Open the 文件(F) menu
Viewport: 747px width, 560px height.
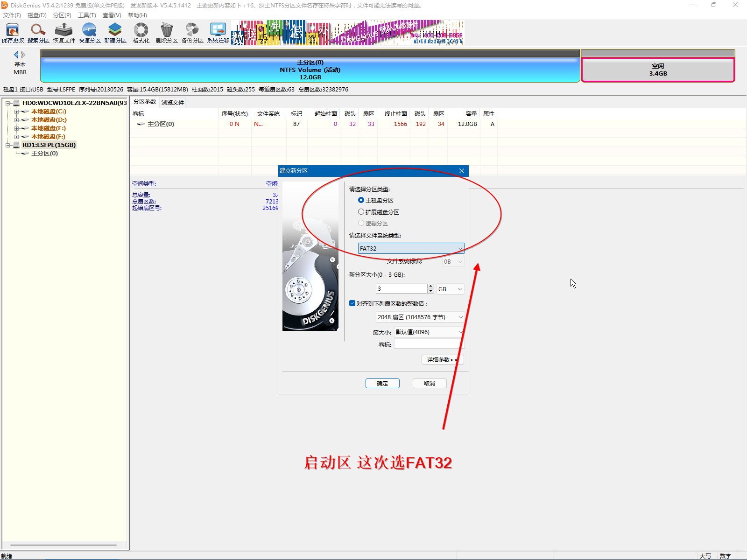pos(12,15)
